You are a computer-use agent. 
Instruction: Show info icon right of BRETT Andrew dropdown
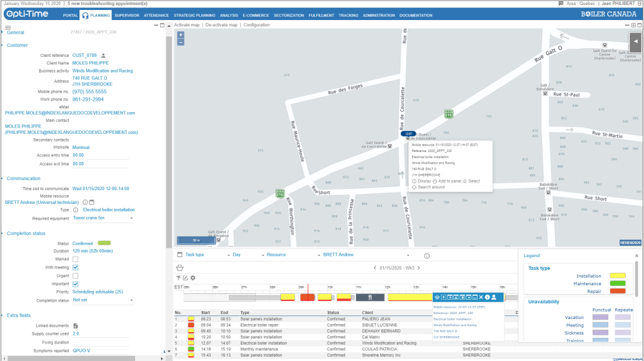(427, 256)
